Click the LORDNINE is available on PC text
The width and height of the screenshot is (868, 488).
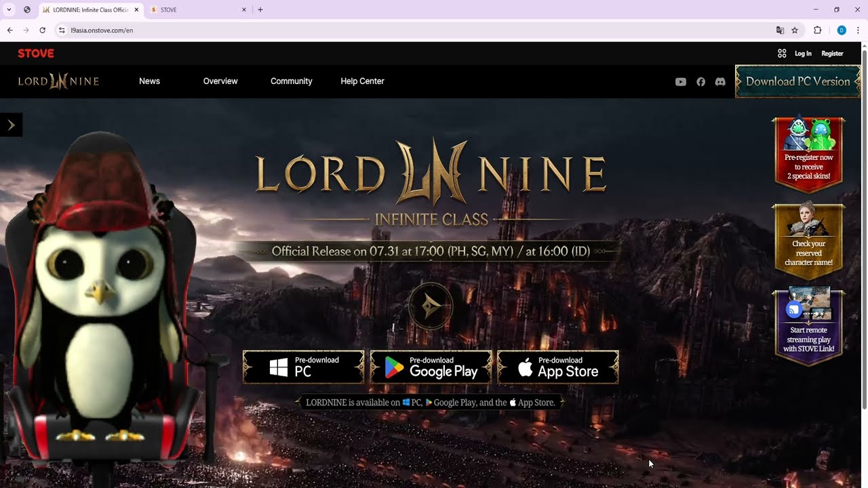coord(431,403)
